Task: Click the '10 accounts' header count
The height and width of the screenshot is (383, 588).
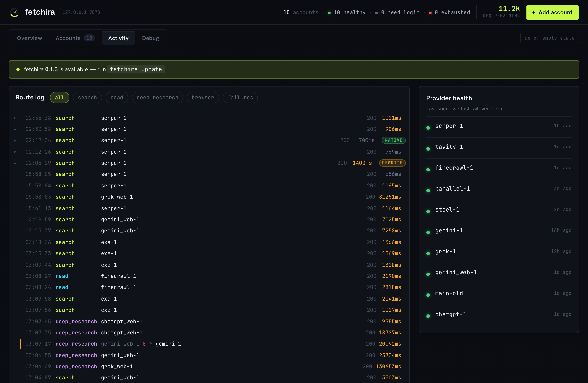Action: click(301, 13)
